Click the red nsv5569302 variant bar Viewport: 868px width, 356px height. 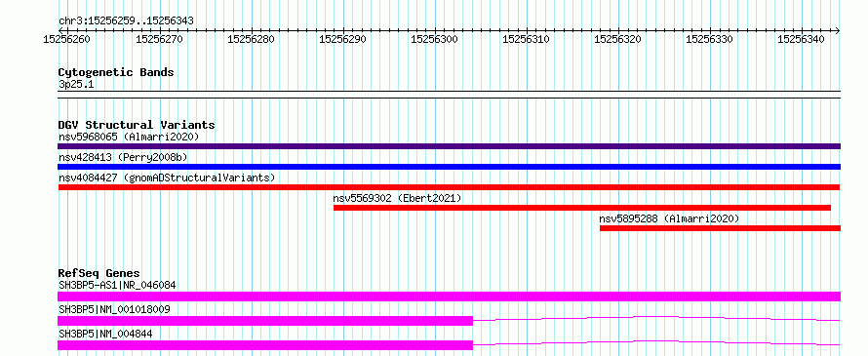582,208
